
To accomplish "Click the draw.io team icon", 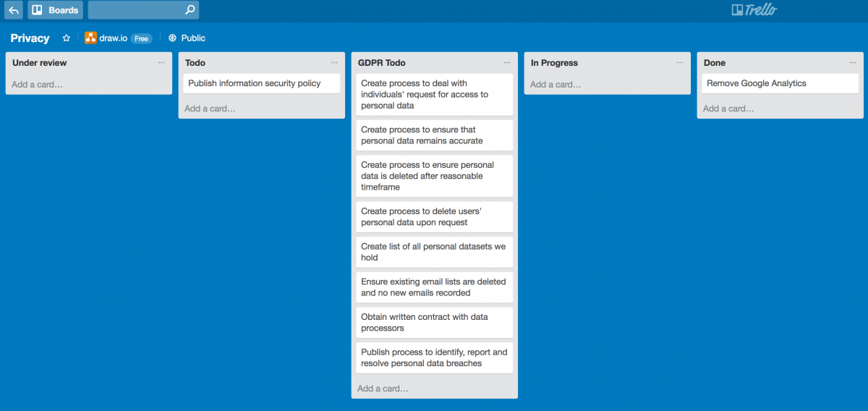I will [90, 38].
